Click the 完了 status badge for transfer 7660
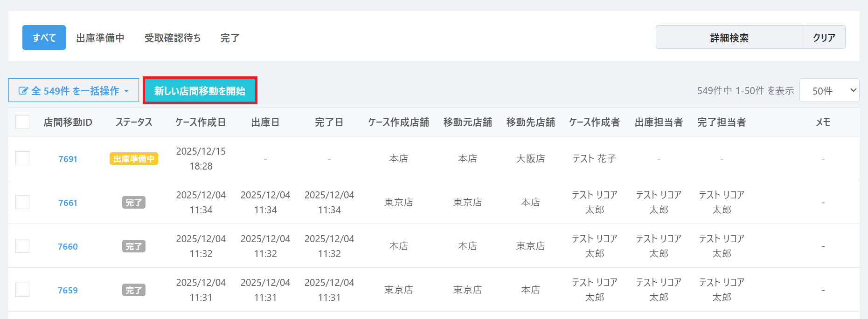Viewport: 868px width, 319px height. [134, 246]
